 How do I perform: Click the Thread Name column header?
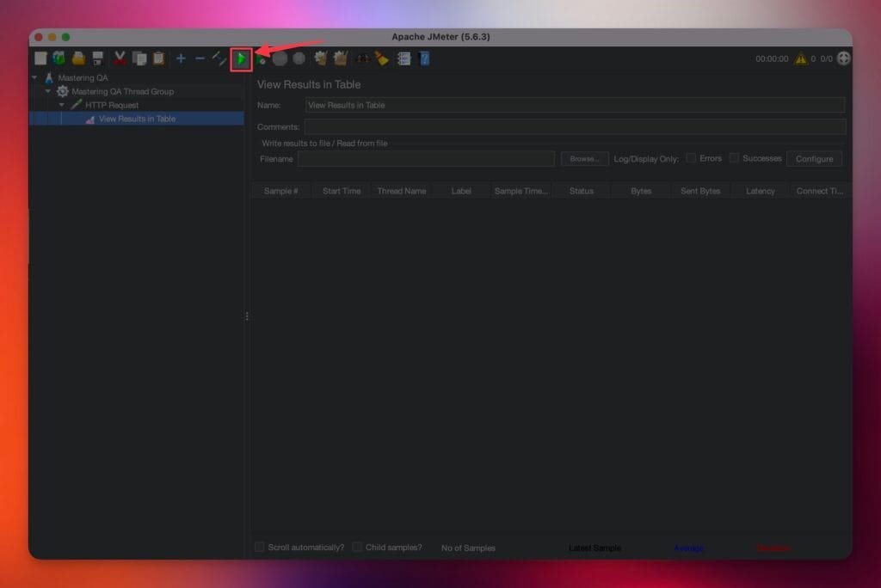401,191
